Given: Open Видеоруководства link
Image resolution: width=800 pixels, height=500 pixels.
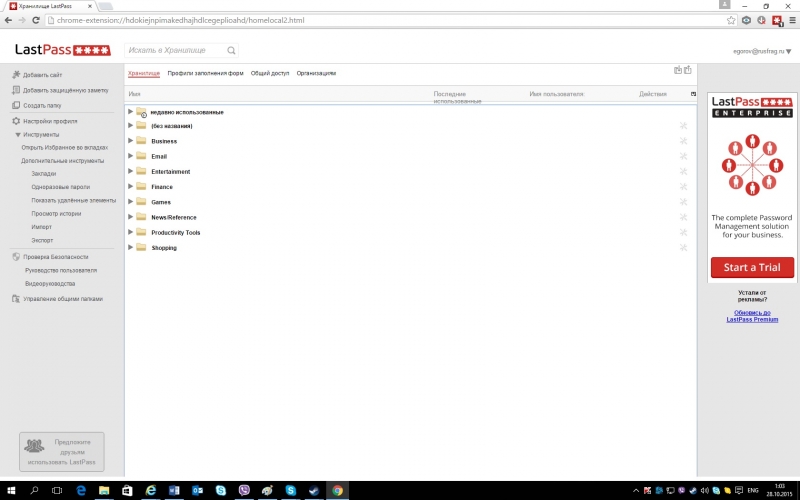Looking at the screenshot, I should point(50,283).
